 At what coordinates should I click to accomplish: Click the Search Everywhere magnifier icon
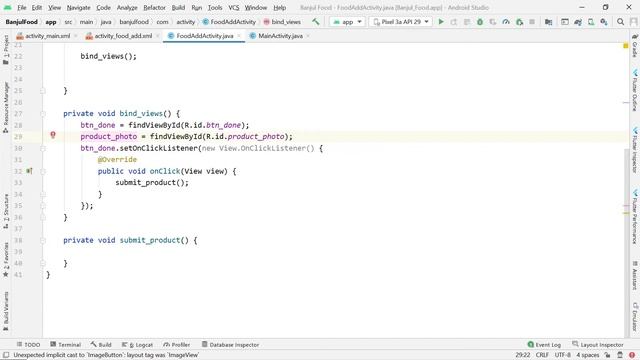click(620, 22)
